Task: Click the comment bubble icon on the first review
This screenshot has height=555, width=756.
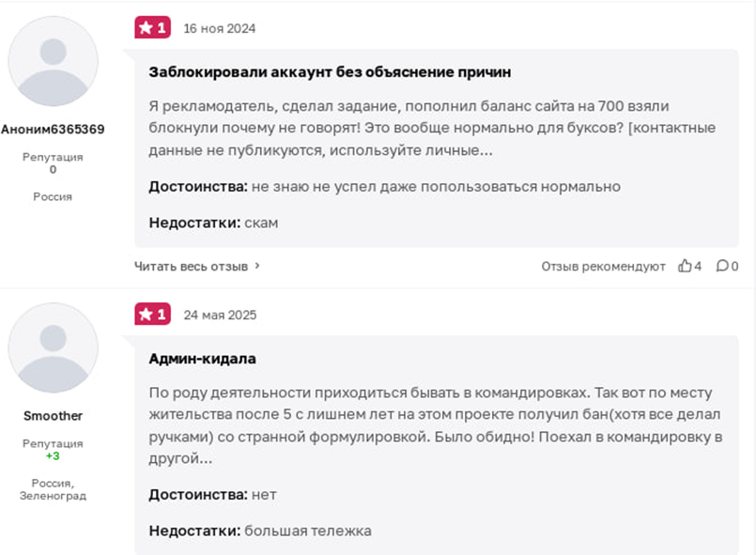Action: 722,266
